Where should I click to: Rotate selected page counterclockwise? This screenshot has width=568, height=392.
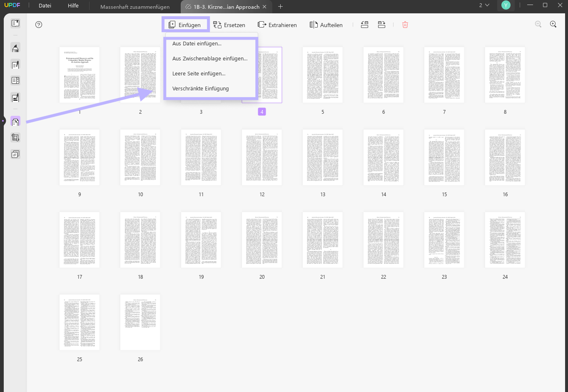tap(364, 25)
